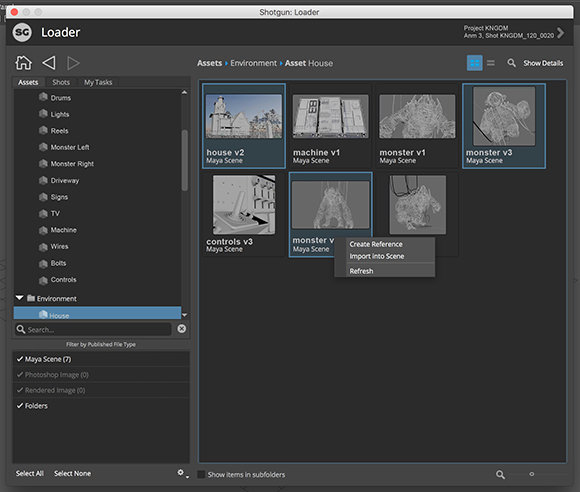Click the Drums asset cube icon
580x492 pixels.
[x=43, y=97]
